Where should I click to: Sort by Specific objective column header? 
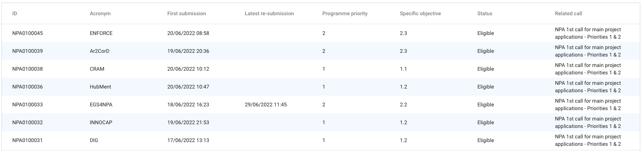[420, 13]
